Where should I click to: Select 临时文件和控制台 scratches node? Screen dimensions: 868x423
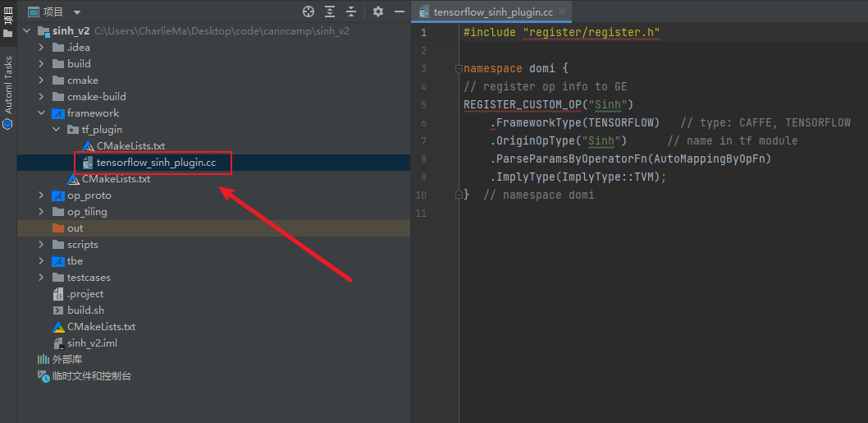coord(213,376)
